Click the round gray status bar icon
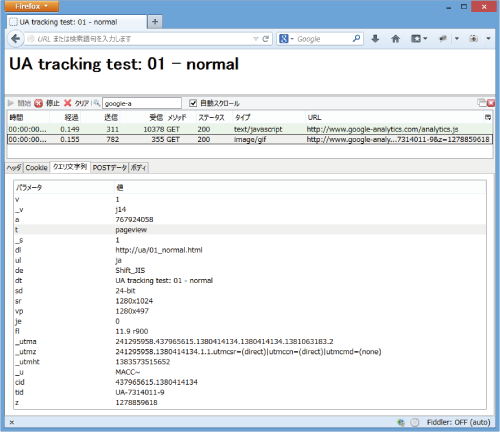 click(415, 422)
